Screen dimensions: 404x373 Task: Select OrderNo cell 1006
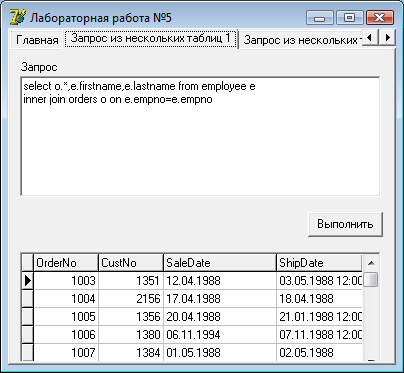pos(66,335)
